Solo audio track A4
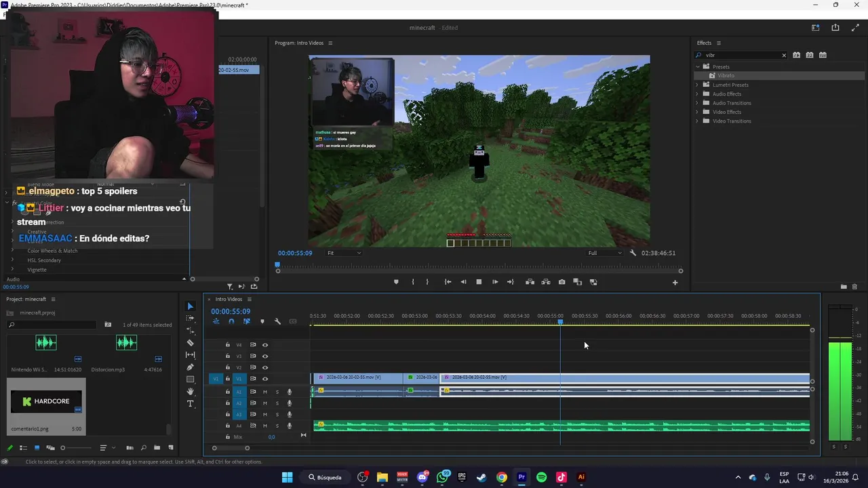The image size is (868, 488). [x=277, y=426]
